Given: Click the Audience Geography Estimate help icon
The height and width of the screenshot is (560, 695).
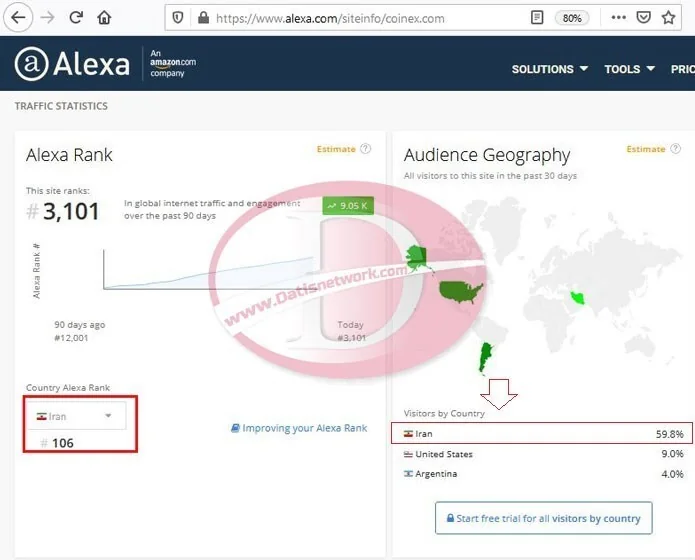Looking at the screenshot, I should point(675,149).
